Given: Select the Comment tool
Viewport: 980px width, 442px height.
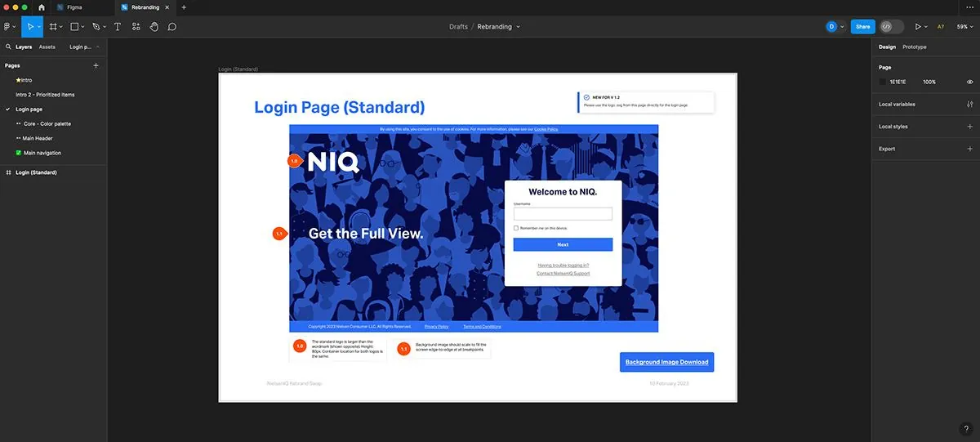Looking at the screenshot, I should [172, 26].
